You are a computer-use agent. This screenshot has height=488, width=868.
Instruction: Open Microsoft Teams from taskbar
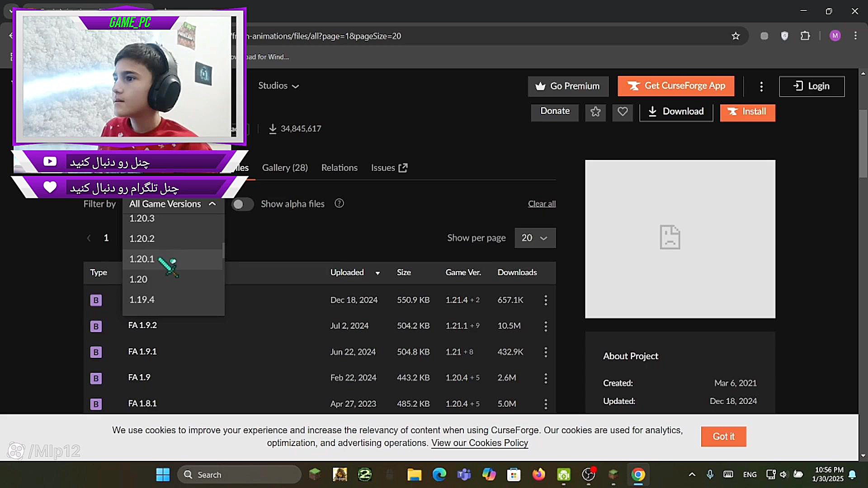tap(464, 474)
